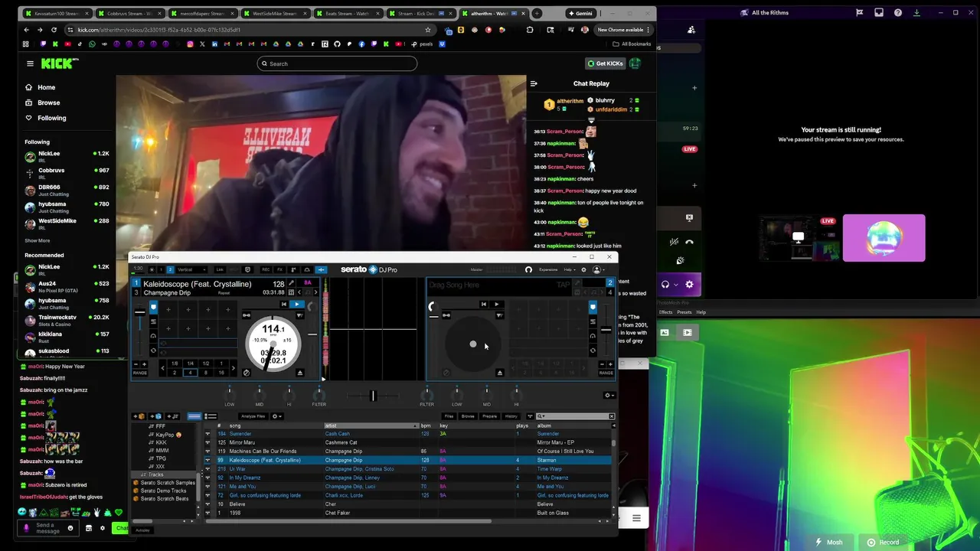Select the 4-beat loop on deck 1
The height and width of the screenshot is (551, 980).
point(190,373)
